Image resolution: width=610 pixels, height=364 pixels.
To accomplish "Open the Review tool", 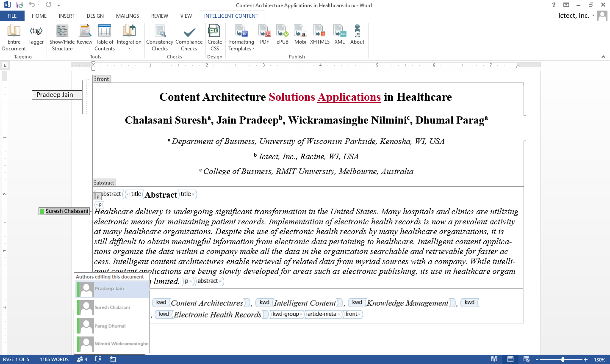I will click(x=85, y=35).
